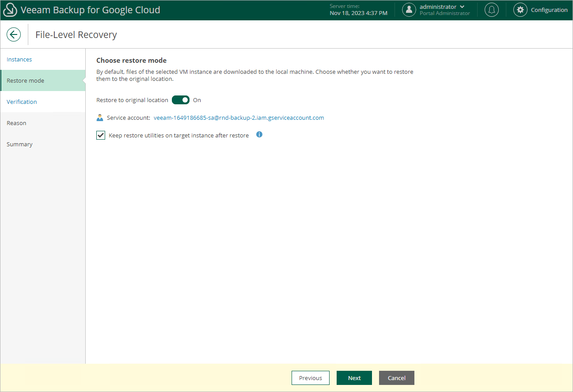The image size is (573, 392).
Task: Proceed with the Next button
Action: [x=354, y=378]
